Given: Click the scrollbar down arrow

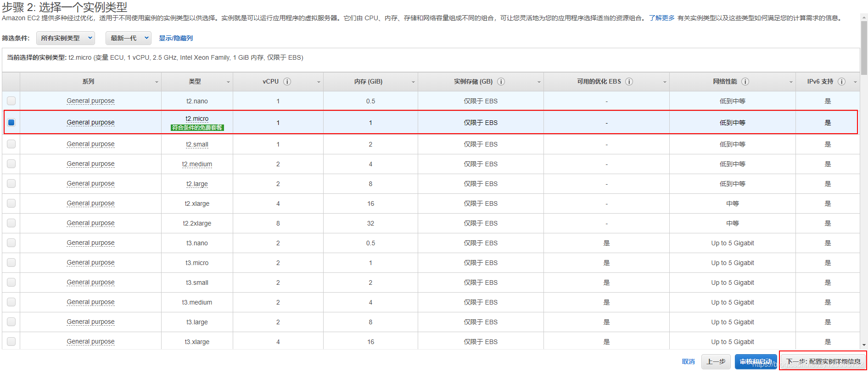Looking at the screenshot, I should (x=864, y=345).
